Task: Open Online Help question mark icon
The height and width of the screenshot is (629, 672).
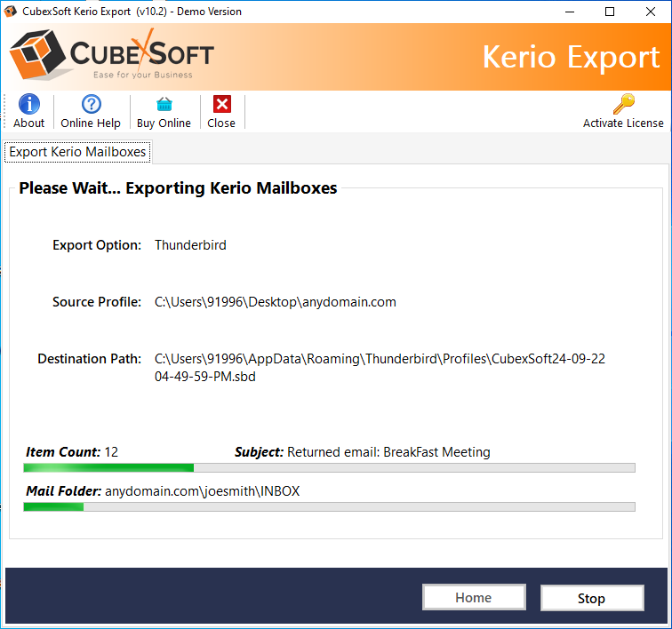Action: 91,104
